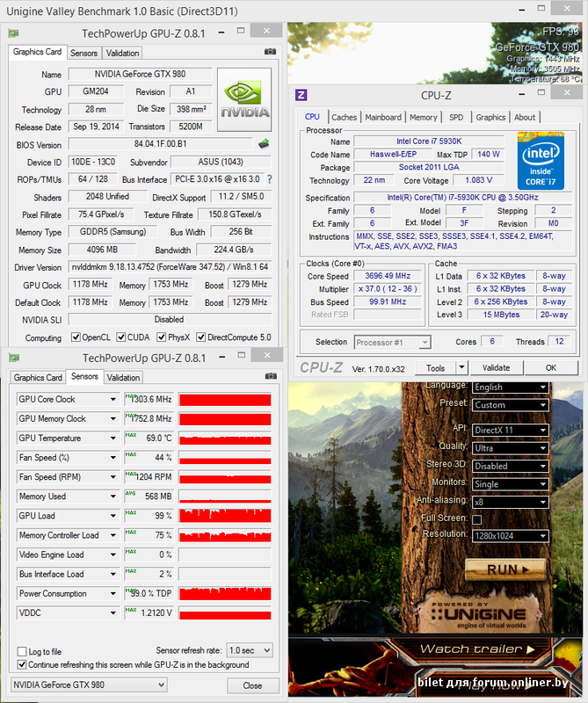588x703 pixels.
Task: Click the GPU-Z title bar icon in top window
Action: (14, 33)
